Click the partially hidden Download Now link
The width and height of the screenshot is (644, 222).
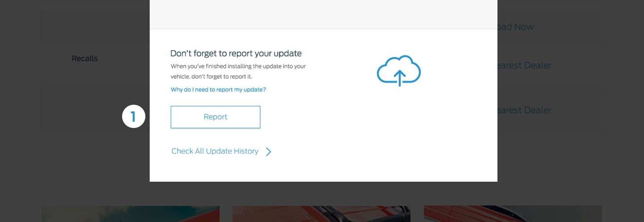tap(516, 27)
